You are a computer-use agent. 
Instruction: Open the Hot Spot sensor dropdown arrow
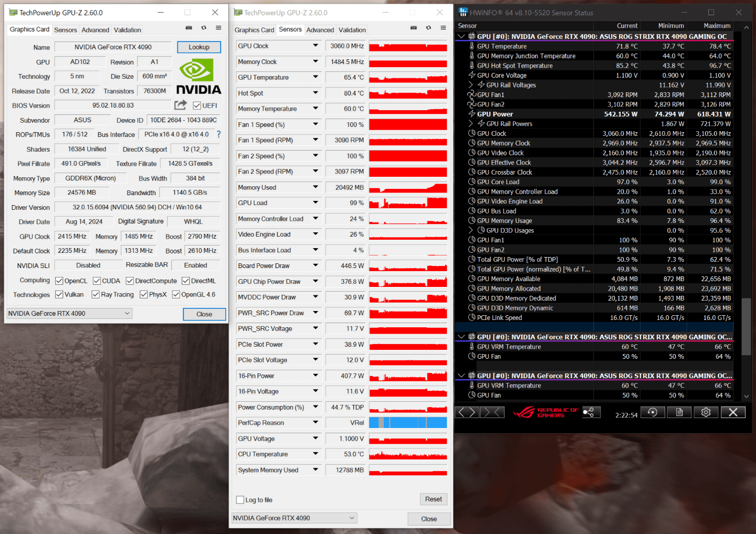click(316, 93)
